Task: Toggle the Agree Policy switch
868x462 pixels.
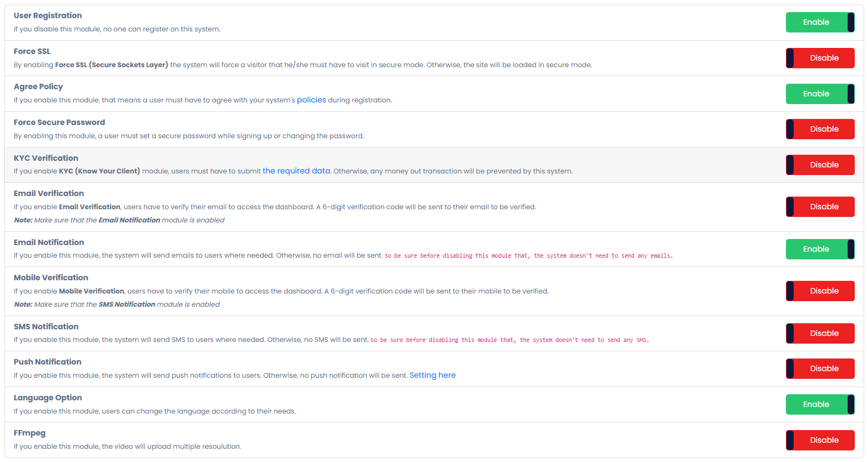Action: coord(820,94)
